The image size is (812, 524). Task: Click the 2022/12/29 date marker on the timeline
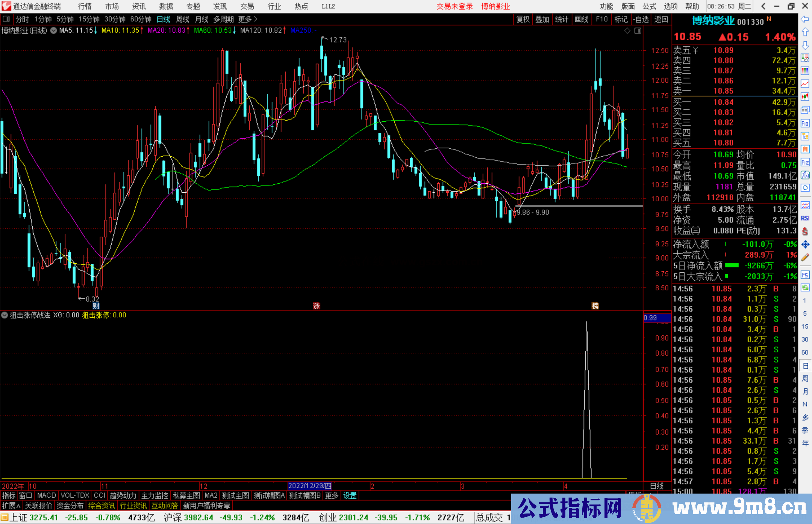pos(310,486)
